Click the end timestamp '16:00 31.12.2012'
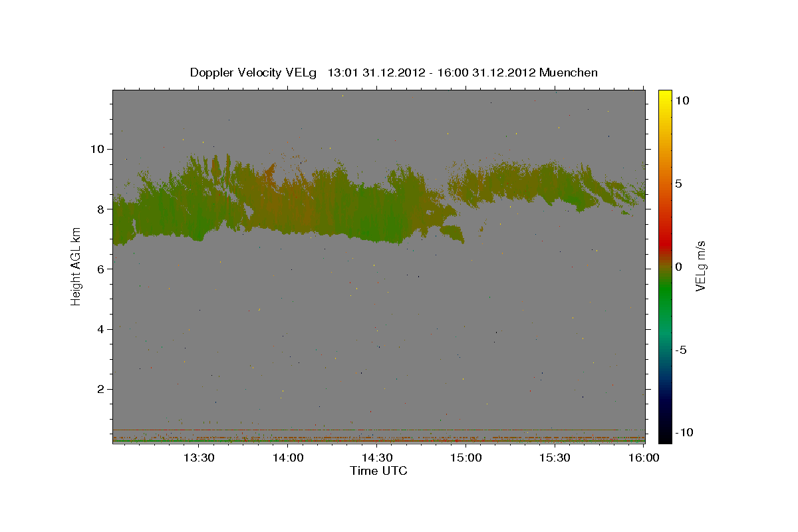 tap(487, 72)
